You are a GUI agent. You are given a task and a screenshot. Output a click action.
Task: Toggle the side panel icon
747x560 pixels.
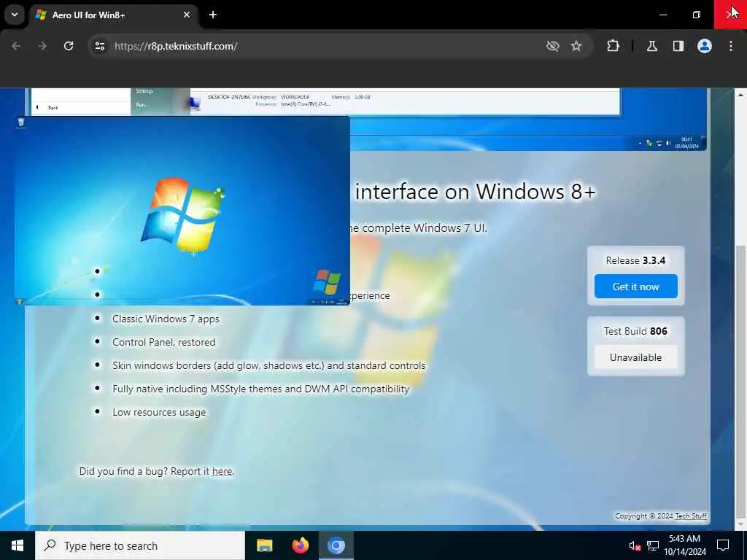[678, 46]
